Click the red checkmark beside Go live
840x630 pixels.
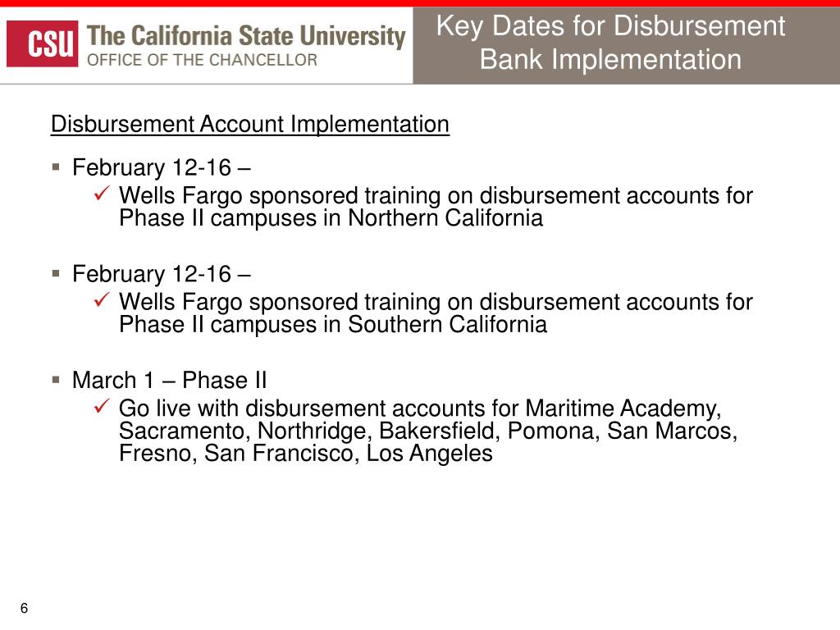tap(102, 405)
